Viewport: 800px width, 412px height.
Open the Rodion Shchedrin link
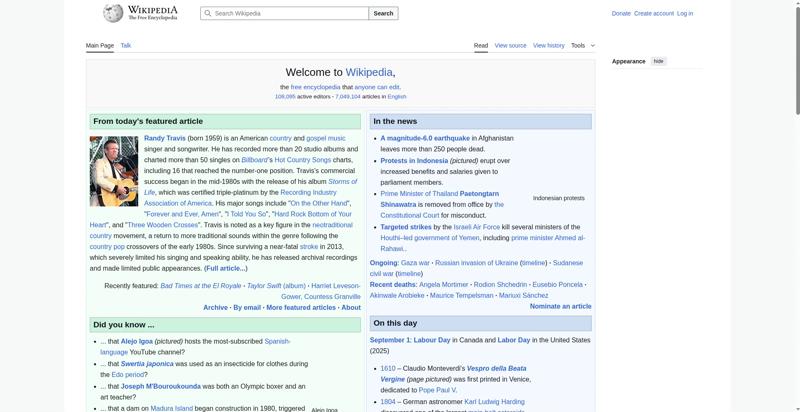point(500,285)
